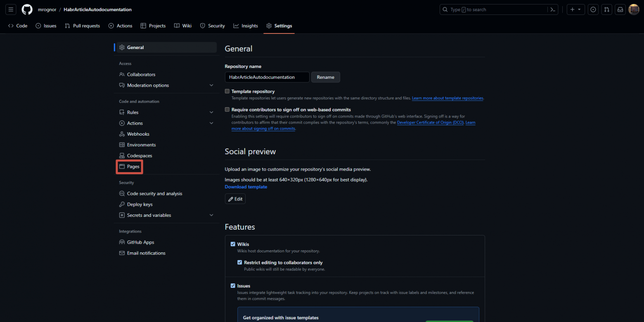Open the Pull requests tab
Viewport: 644px width, 322px height.
82,26
